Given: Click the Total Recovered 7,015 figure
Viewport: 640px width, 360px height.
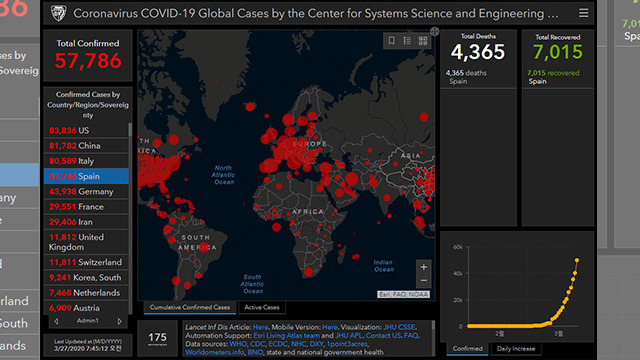Looking at the screenshot, I should point(558,52).
